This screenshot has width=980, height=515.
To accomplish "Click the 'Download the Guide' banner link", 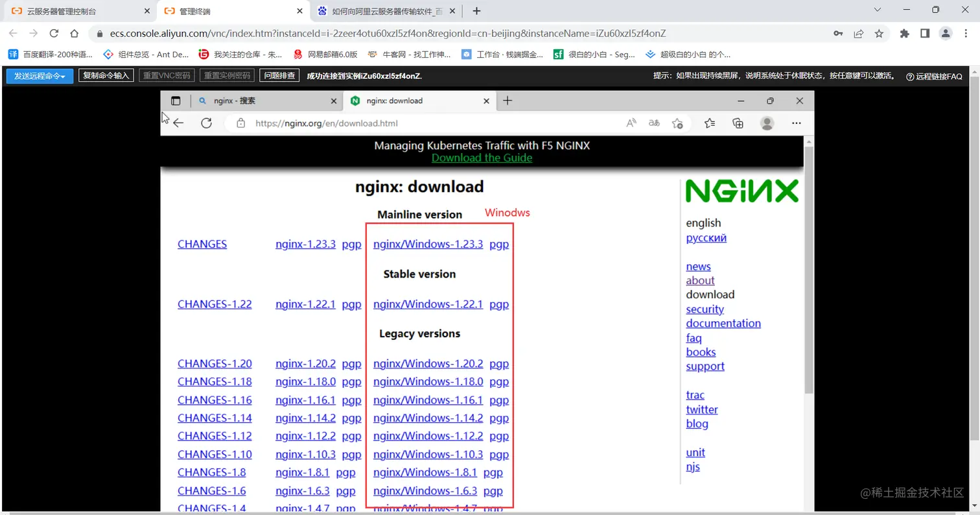I will click(482, 158).
